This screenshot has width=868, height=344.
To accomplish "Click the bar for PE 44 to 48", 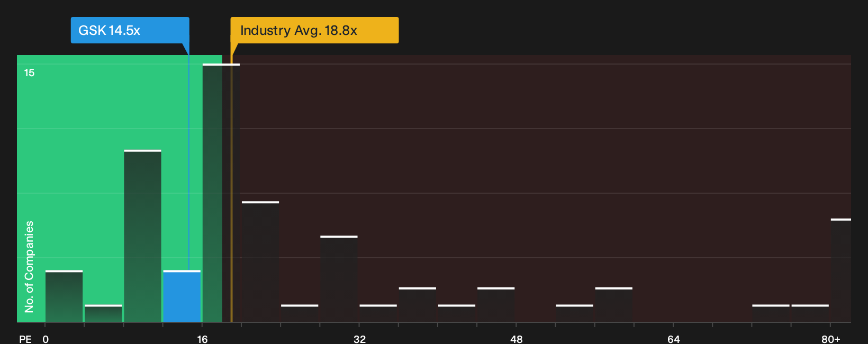I will (x=496, y=305).
